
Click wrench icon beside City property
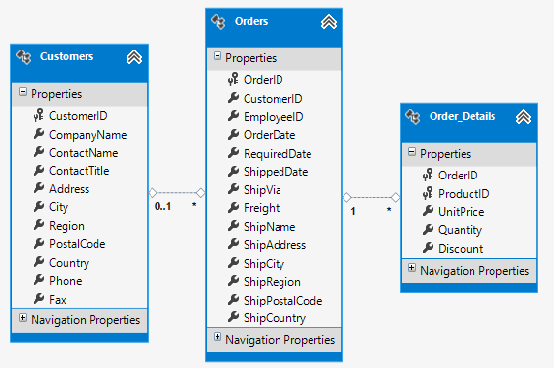pyautogui.click(x=39, y=206)
